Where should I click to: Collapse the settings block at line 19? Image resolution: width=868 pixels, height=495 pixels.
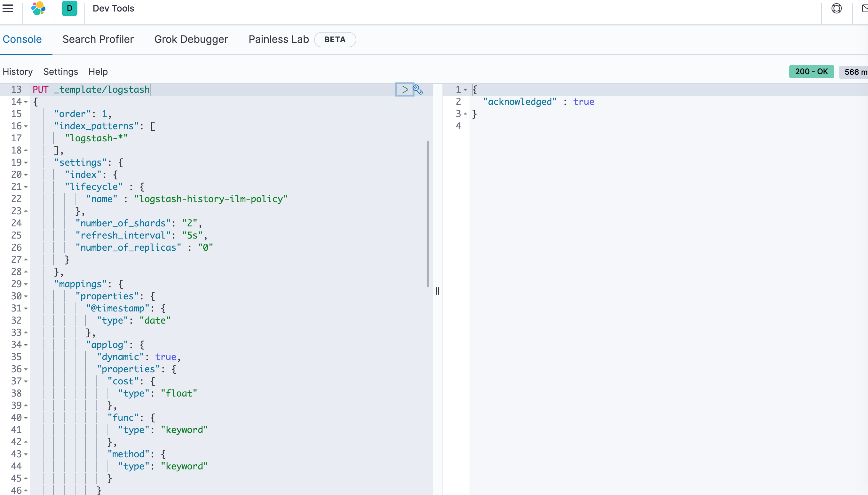click(x=26, y=162)
